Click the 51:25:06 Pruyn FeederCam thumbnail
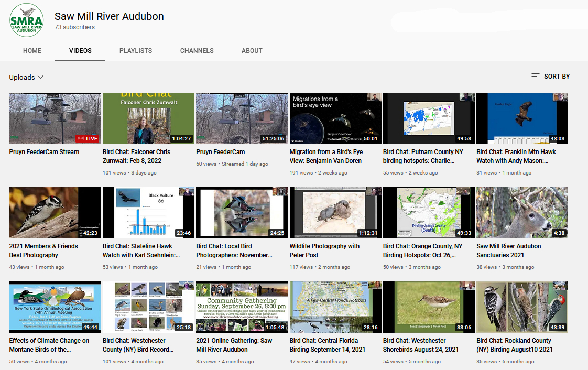 tap(242, 118)
